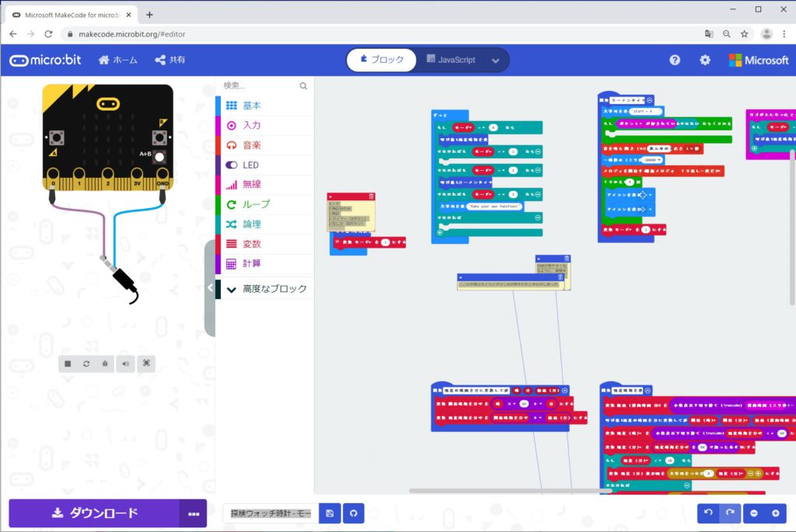
Task: Open the help question mark menu
Action: pyautogui.click(x=675, y=60)
